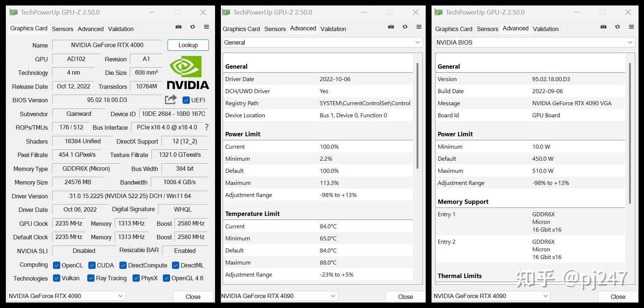The width and height of the screenshot is (644, 308).
Task: Click the question mark help icon beside Bus Interface
Action: [207, 127]
